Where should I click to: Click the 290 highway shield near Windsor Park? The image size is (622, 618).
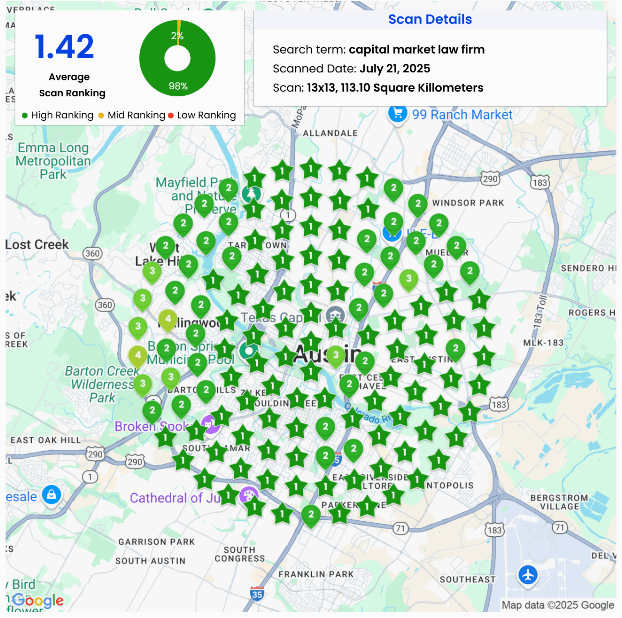coord(490,179)
